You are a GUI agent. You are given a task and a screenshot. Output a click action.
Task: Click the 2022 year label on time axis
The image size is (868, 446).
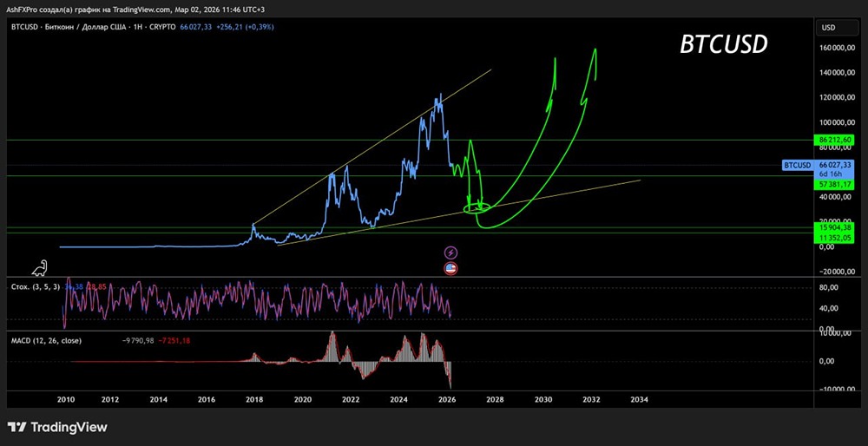351,399
